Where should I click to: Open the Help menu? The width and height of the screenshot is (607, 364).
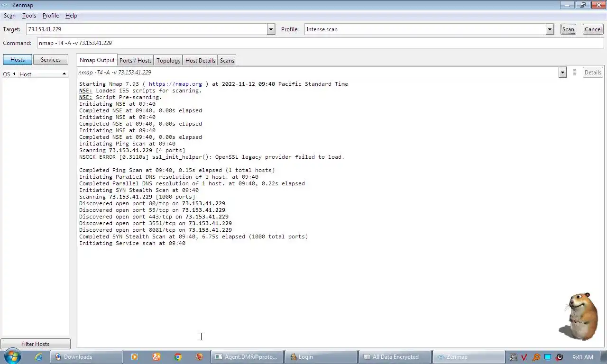(x=71, y=16)
